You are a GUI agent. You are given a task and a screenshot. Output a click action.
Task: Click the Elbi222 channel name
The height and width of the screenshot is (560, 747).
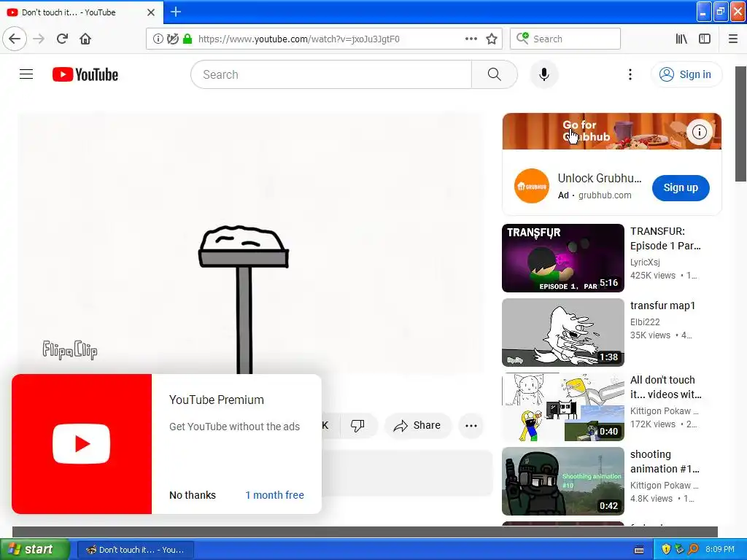pos(645,322)
